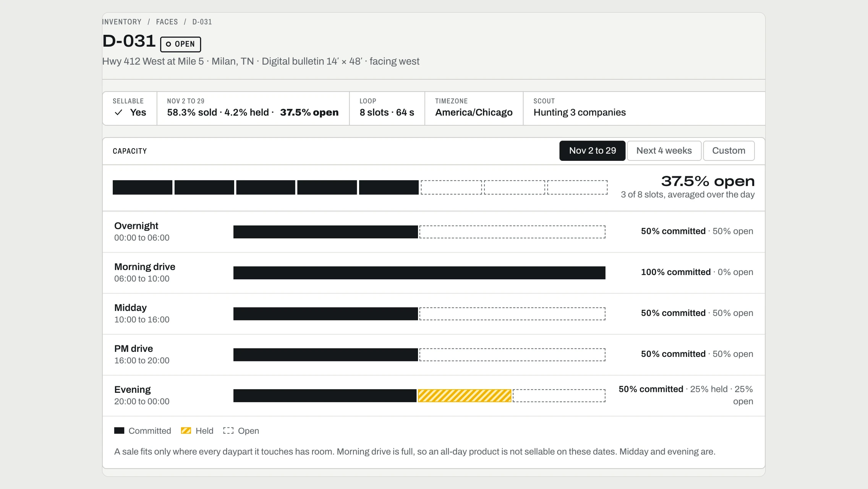The height and width of the screenshot is (489, 868).
Task: Select the Morning drive daypart label
Action: click(145, 267)
